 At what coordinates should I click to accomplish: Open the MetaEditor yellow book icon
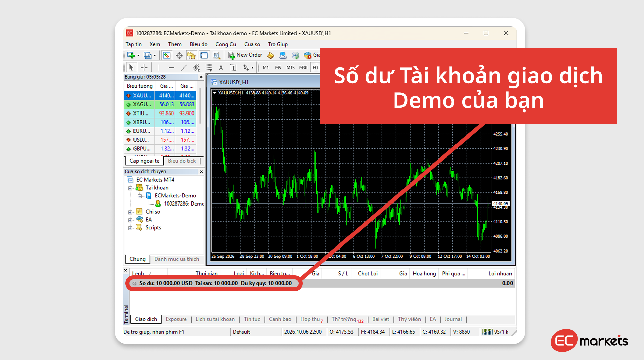point(271,55)
